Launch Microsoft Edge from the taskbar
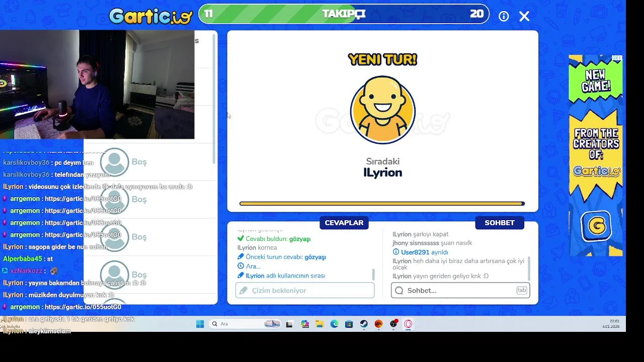The width and height of the screenshot is (644, 362). point(334,324)
